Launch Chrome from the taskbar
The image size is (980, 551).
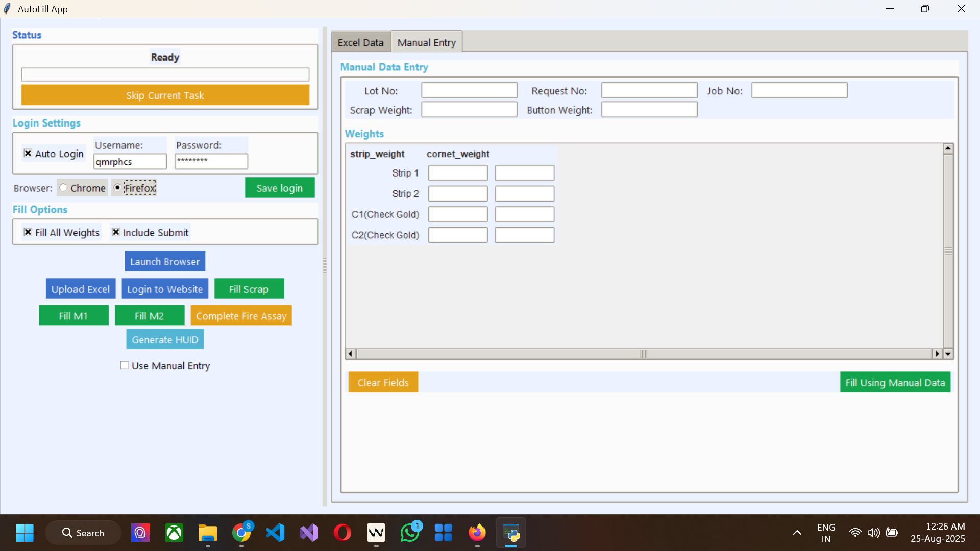[x=241, y=532]
